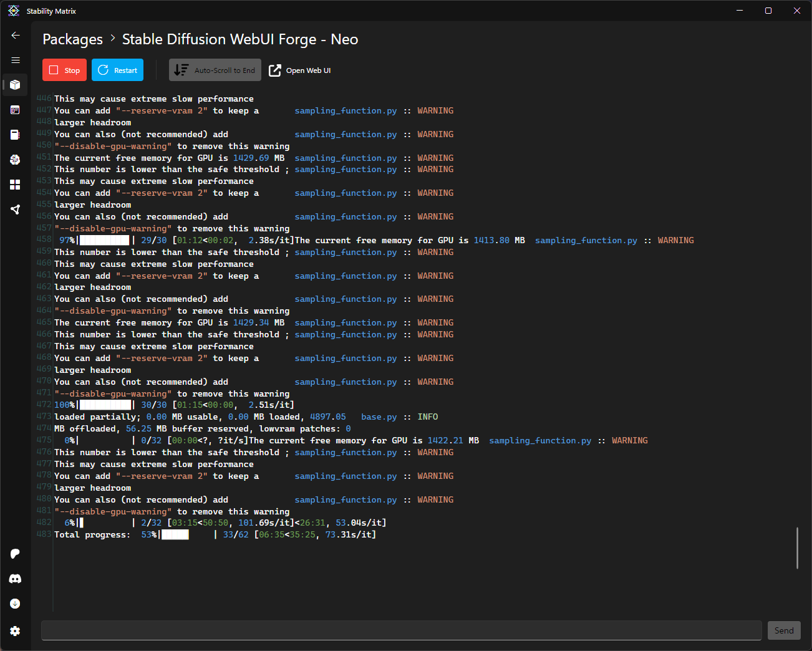
Task: Click the Total progress label
Action: [x=92, y=534]
